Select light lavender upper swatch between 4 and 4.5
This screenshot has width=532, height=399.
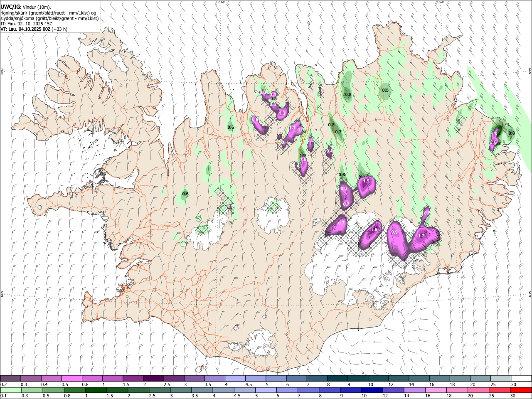point(235,378)
